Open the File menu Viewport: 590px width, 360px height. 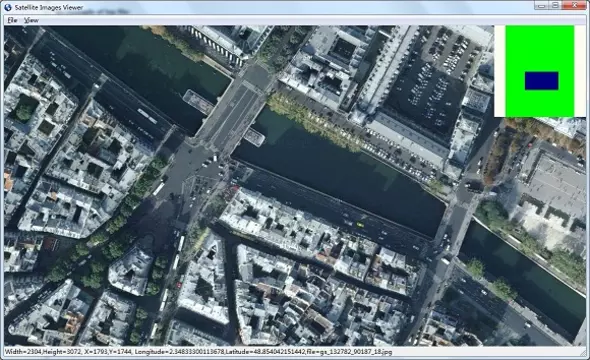(12, 20)
